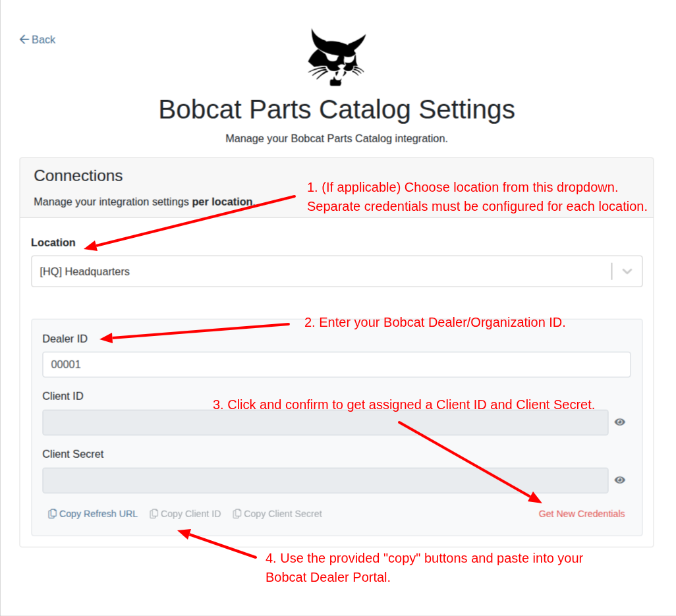Click the Client ID field
The image size is (676, 616).
(325, 422)
